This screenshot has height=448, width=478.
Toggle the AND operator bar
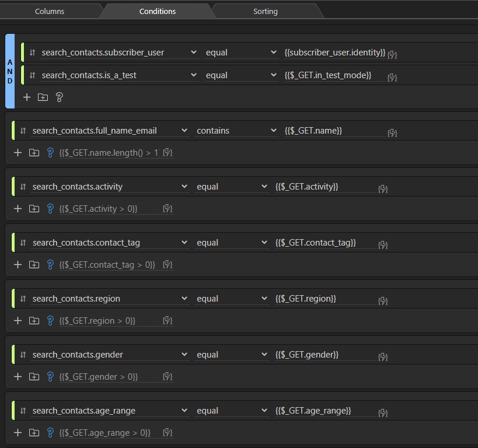pyautogui.click(x=10, y=71)
